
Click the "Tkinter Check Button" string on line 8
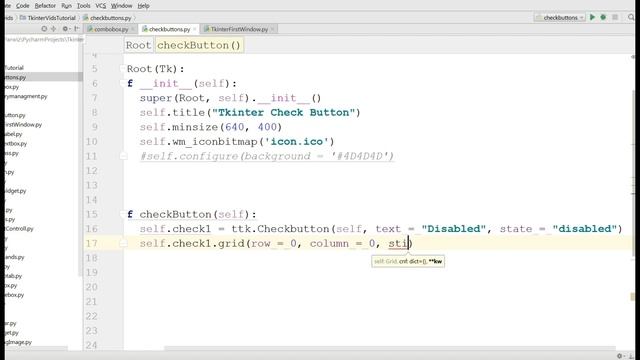click(x=283, y=113)
